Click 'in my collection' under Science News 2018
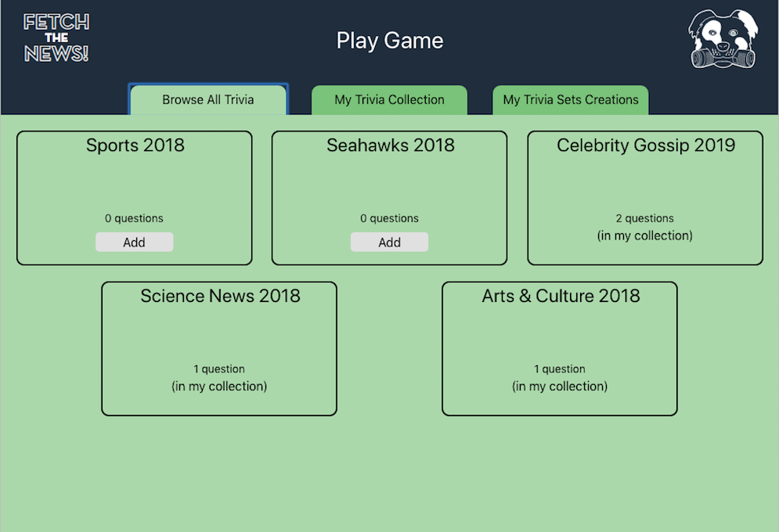The width and height of the screenshot is (779, 532). [219, 386]
